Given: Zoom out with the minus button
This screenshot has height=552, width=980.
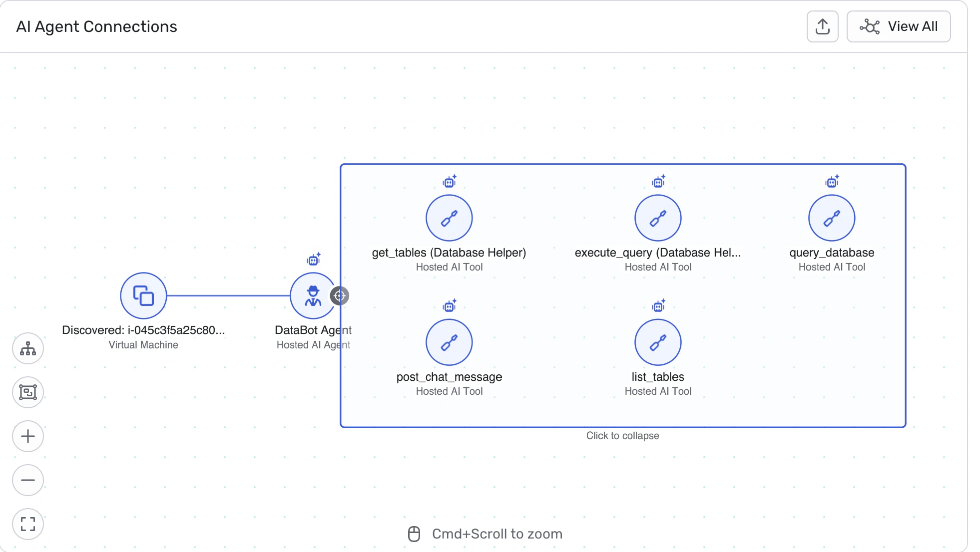Looking at the screenshot, I should (28, 480).
